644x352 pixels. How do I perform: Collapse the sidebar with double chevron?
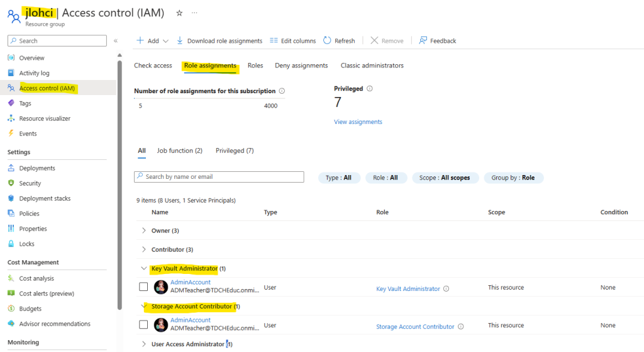(x=116, y=41)
